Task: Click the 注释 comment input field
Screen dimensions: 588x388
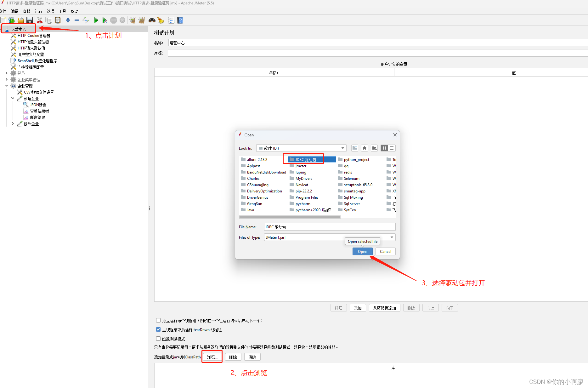Action: tap(378, 53)
